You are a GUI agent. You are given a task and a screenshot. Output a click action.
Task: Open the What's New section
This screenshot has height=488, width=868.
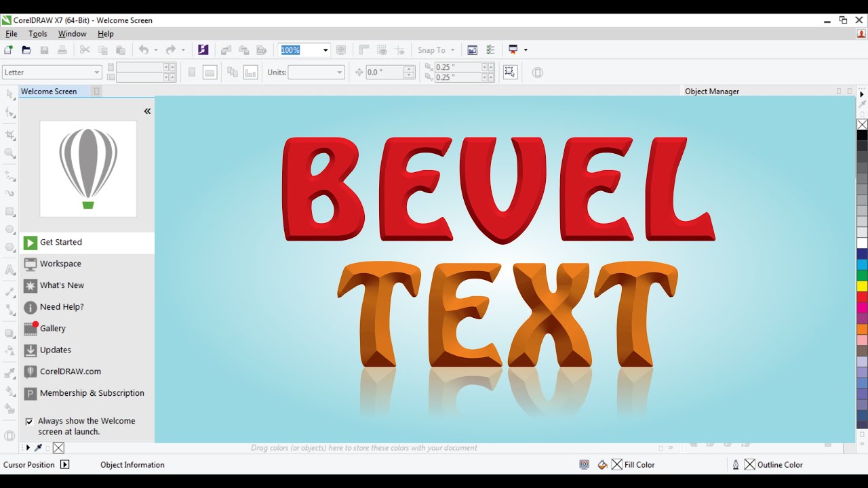(87, 285)
